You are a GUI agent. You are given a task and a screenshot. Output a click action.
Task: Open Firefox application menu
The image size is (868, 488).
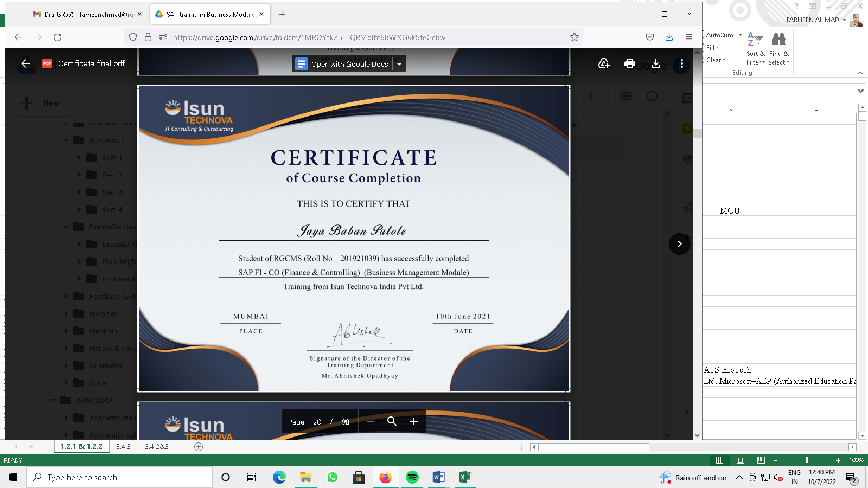(x=688, y=37)
